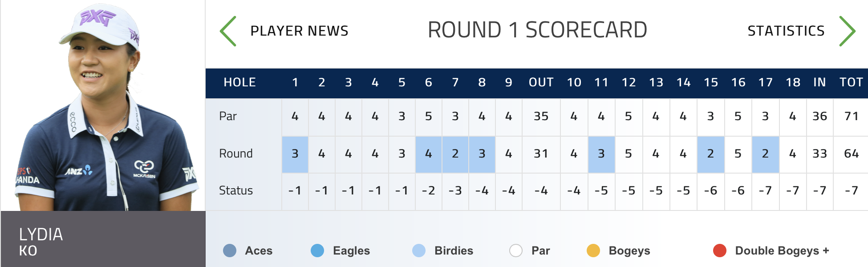Click the Bogeys legend yellow dot

[x=593, y=251]
